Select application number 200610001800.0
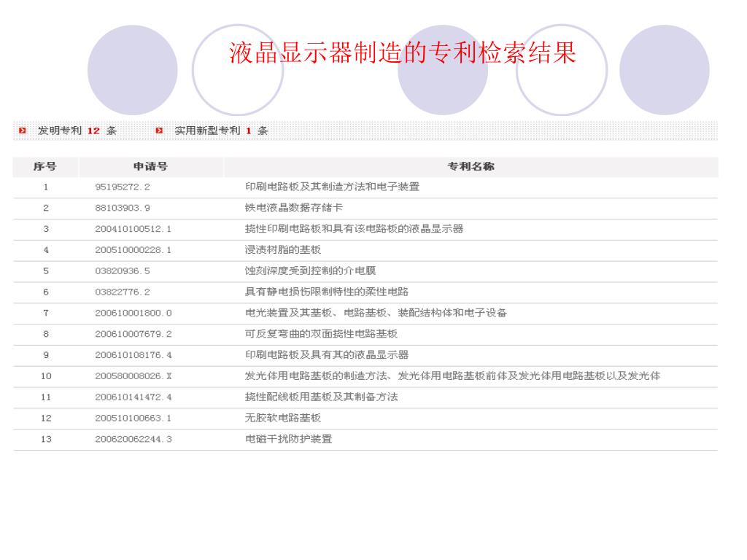 coord(133,313)
